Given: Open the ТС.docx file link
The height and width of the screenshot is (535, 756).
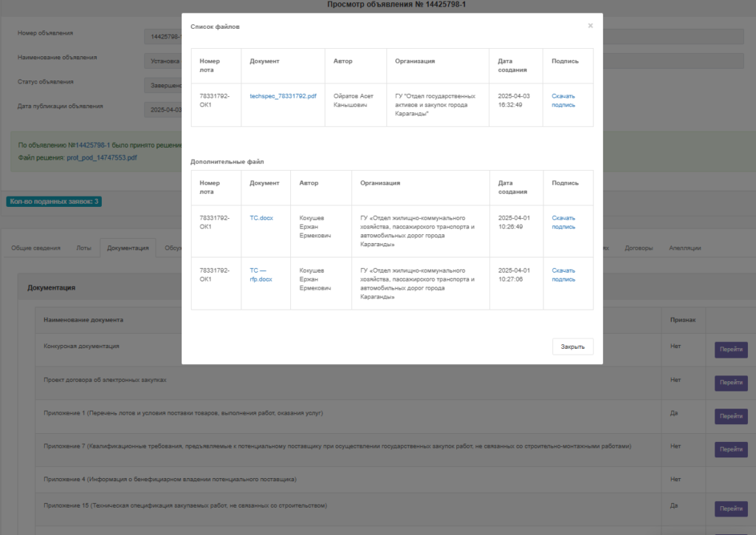Looking at the screenshot, I should pos(260,218).
